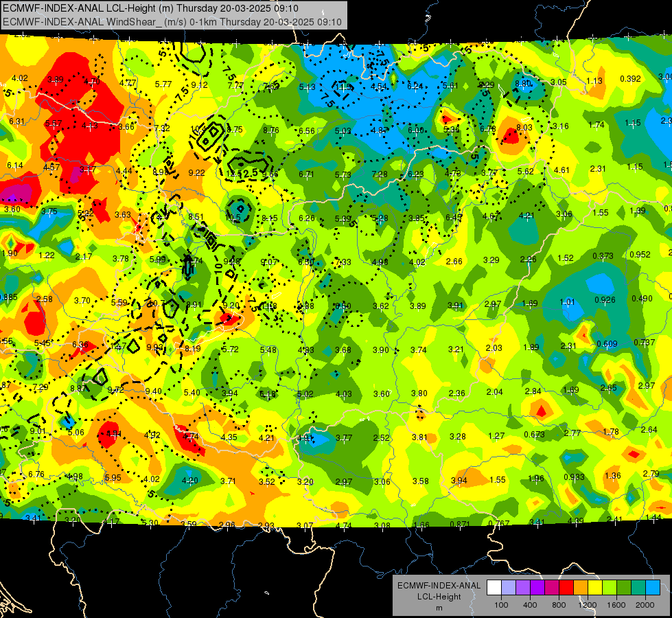Click the wind shear value '2.17'
The height and width of the screenshot is (618, 672).
click(x=84, y=257)
